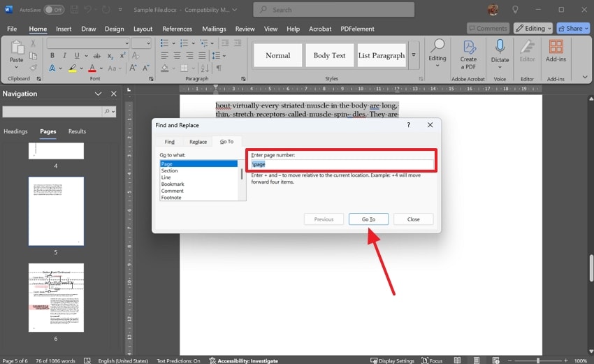
Task: Collapse the ribbon chevron
Action: 585,77
